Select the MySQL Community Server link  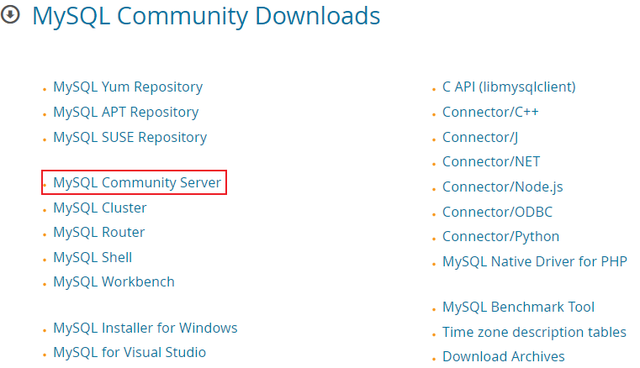click(137, 182)
